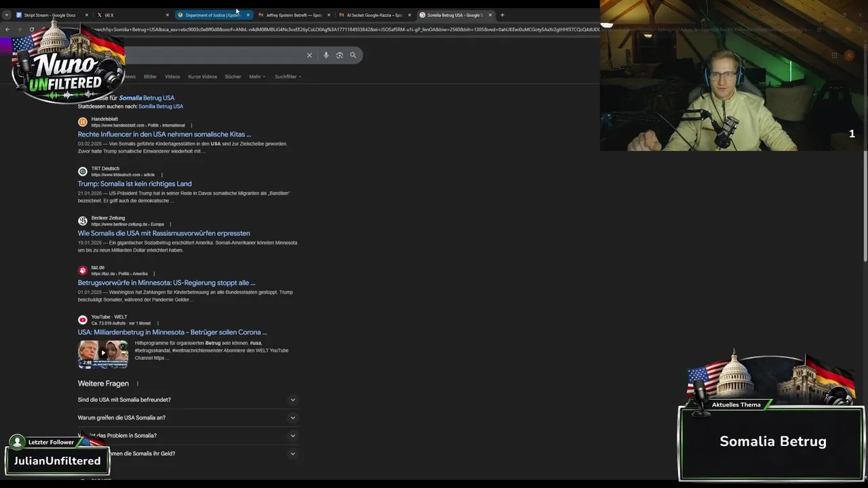Open options menu for YouTube WELT result
The height and width of the screenshot is (488, 868).
(x=158, y=323)
